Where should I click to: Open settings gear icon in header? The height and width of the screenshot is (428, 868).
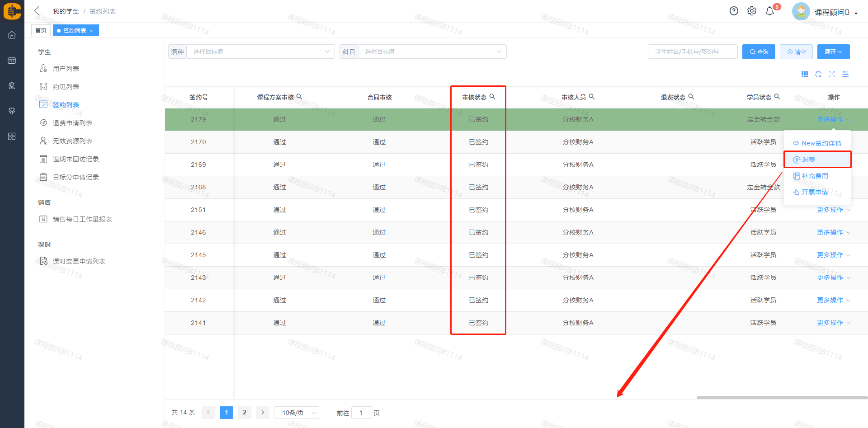tap(751, 11)
